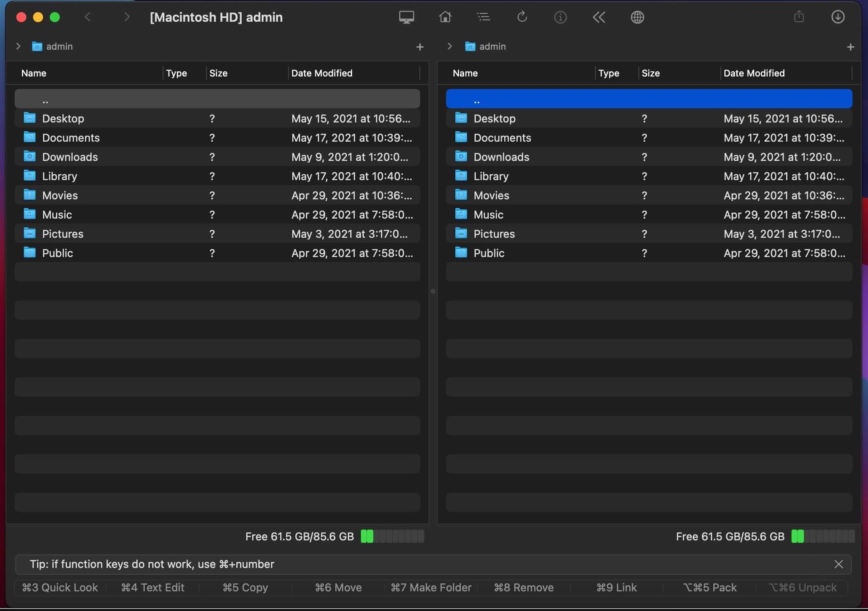
Task: Refresh the panel with the reload icon
Action: coord(522,17)
